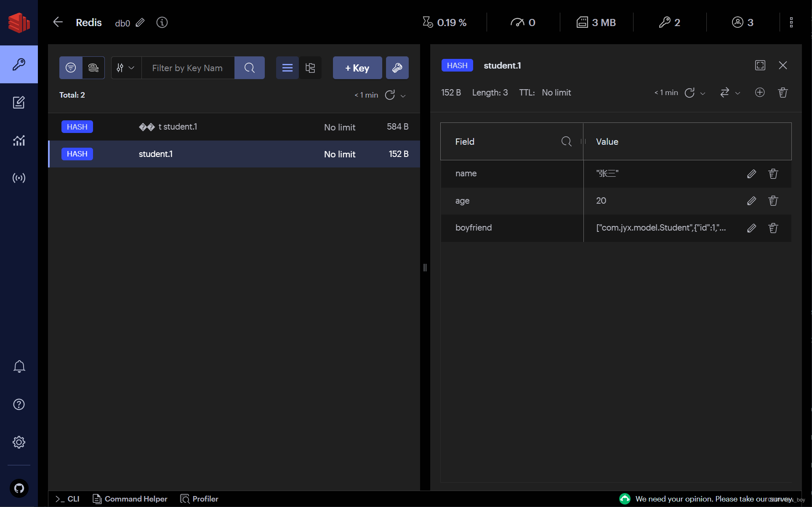Edit the age field value

tap(752, 201)
